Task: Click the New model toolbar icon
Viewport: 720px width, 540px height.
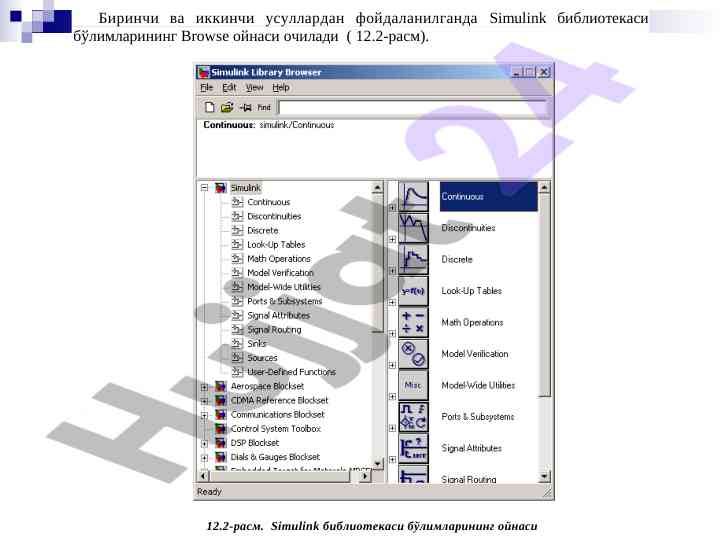Action: tap(209, 107)
